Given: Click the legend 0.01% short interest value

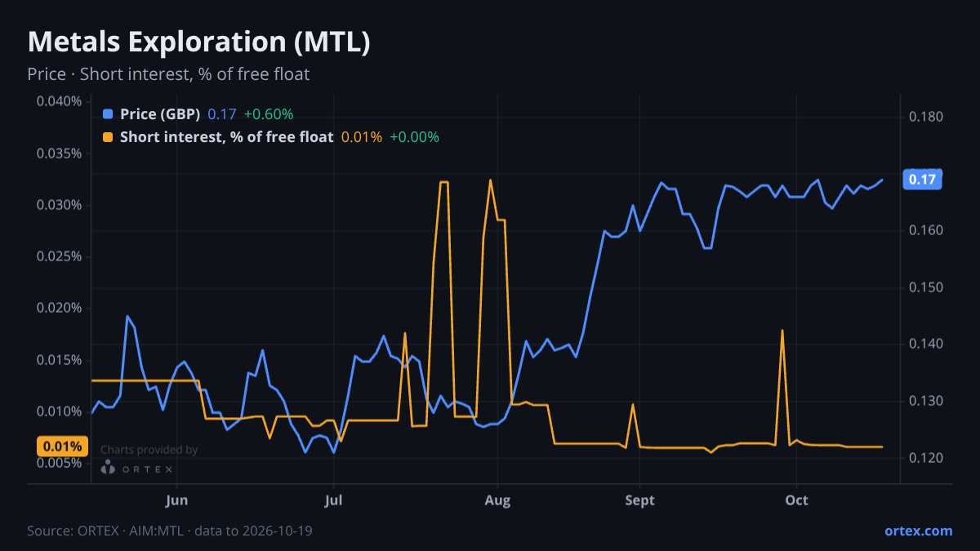Looking at the screenshot, I should [x=362, y=137].
